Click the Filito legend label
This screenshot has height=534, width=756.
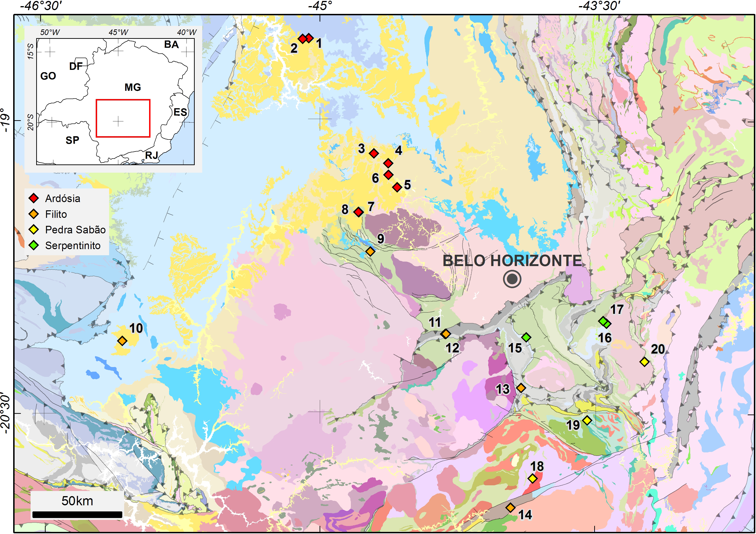[56, 214]
